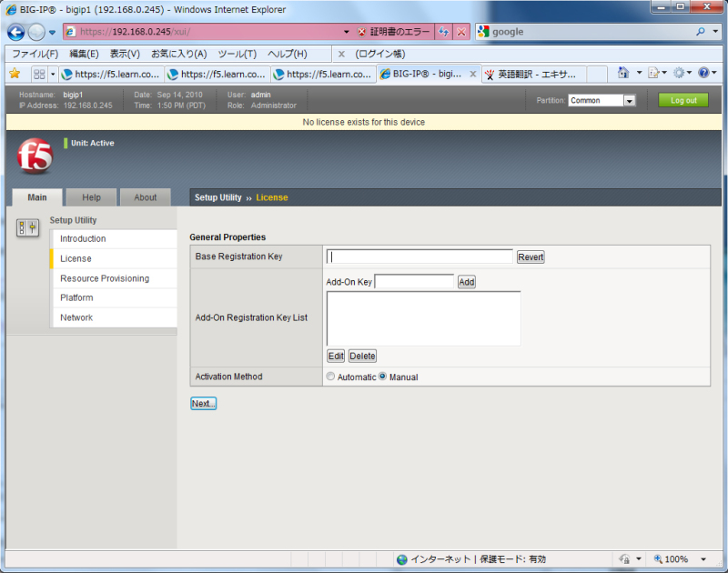Open the Favorites star icon

(14, 73)
